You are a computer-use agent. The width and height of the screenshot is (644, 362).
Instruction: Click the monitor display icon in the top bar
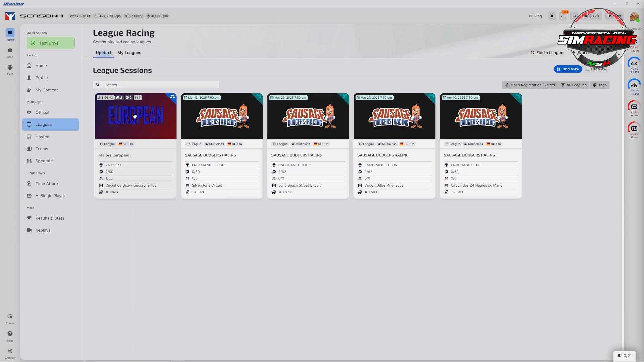[x=574, y=16]
